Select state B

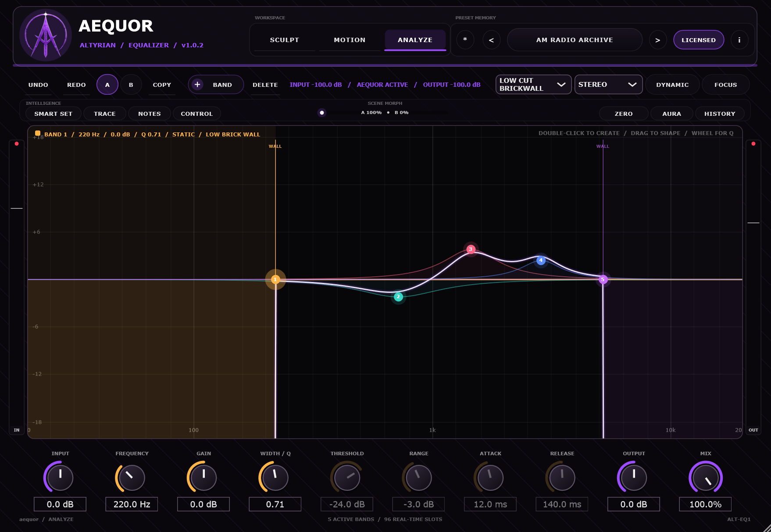click(131, 85)
